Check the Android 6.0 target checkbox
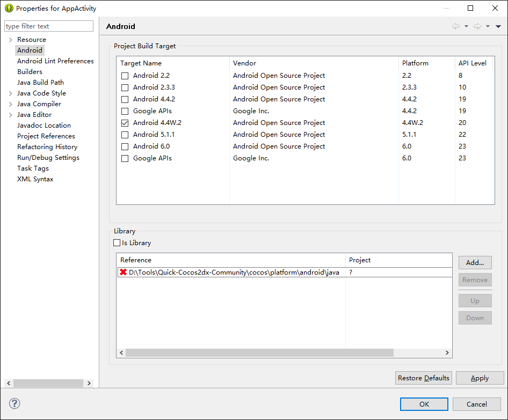Viewport: 508px width, 420px height. click(125, 146)
